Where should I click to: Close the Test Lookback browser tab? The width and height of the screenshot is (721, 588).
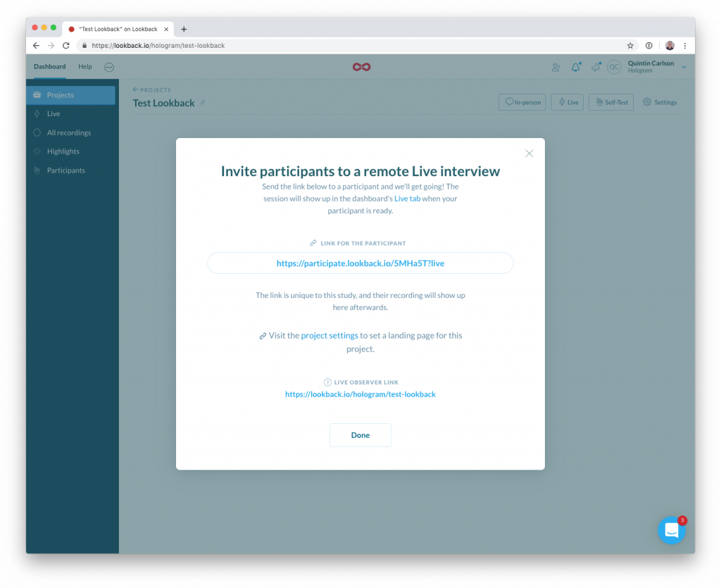click(166, 29)
